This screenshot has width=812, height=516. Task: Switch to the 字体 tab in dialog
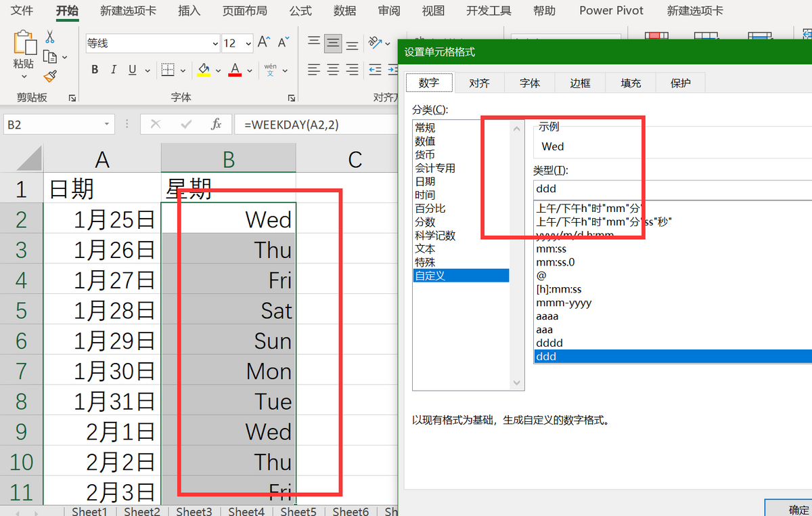[x=530, y=83]
